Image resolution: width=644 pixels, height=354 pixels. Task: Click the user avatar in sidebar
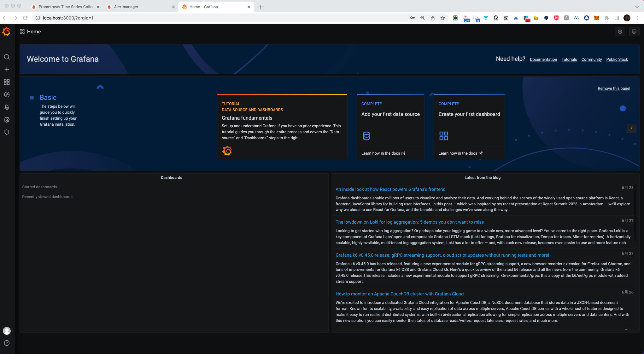click(x=7, y=331)
